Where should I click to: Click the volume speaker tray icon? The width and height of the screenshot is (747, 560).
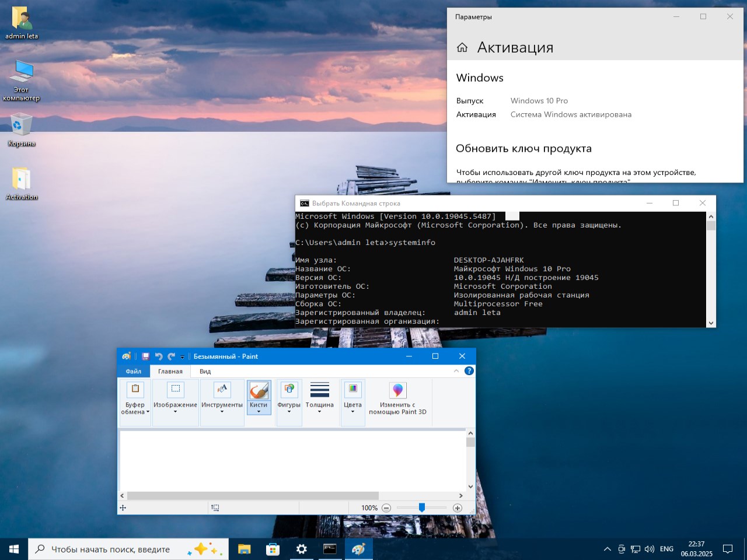click(650, 549)
